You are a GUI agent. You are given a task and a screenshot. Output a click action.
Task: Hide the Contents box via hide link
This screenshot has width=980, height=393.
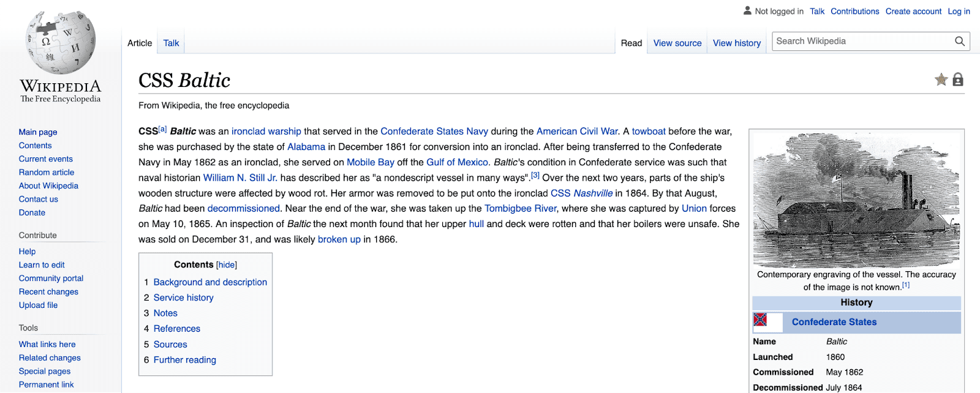coord(227,265)
